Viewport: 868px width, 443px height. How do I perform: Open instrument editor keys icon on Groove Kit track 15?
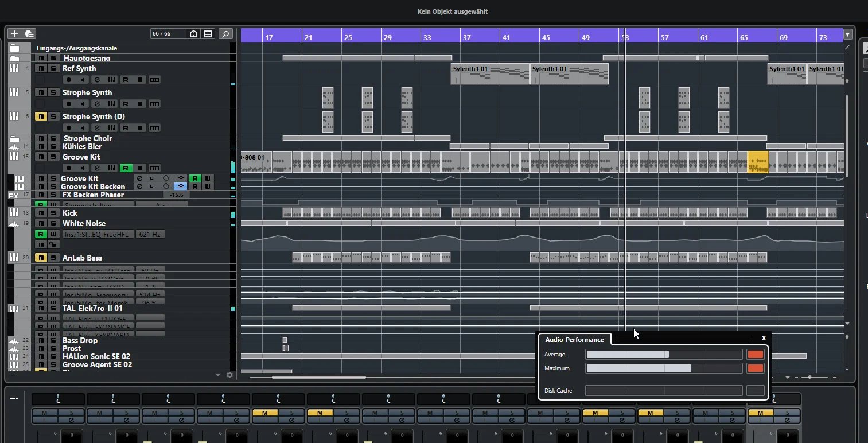(111, 168)
